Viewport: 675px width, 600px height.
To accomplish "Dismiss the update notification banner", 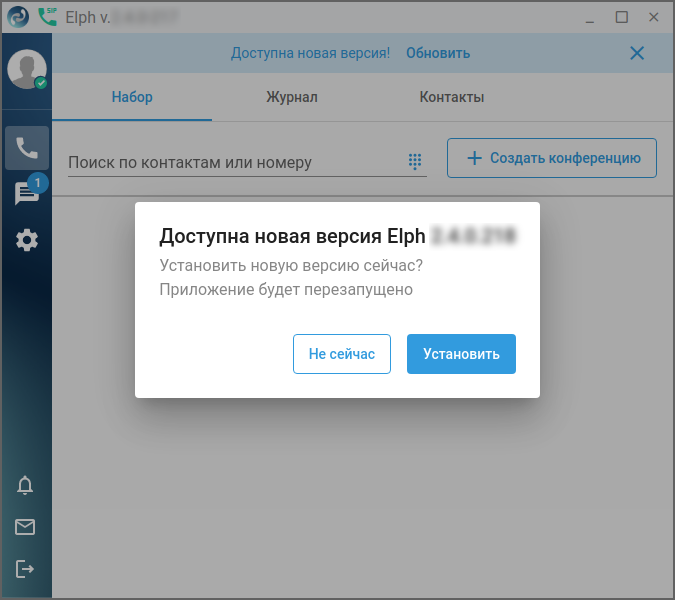I will [x=637, y=53].
